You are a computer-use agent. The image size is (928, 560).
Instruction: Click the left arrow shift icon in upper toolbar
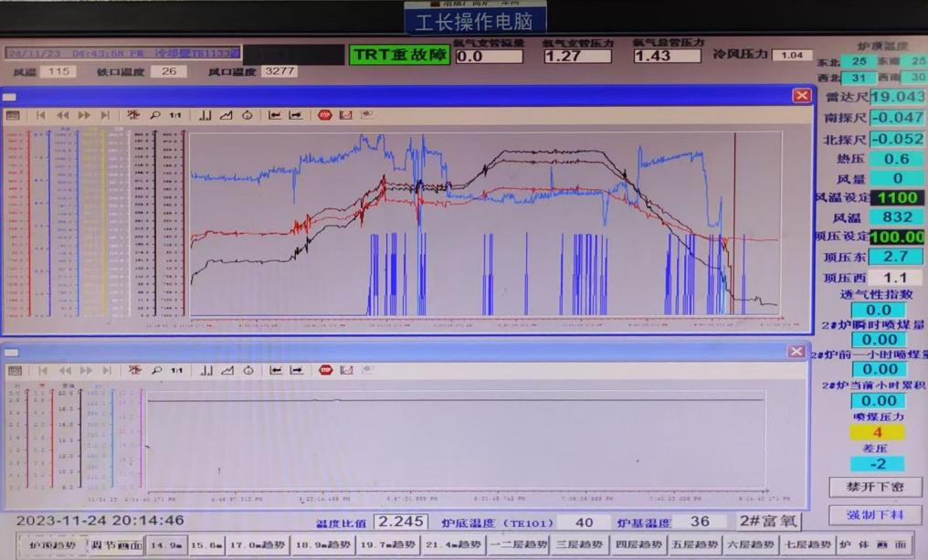[x=274, y=115]
